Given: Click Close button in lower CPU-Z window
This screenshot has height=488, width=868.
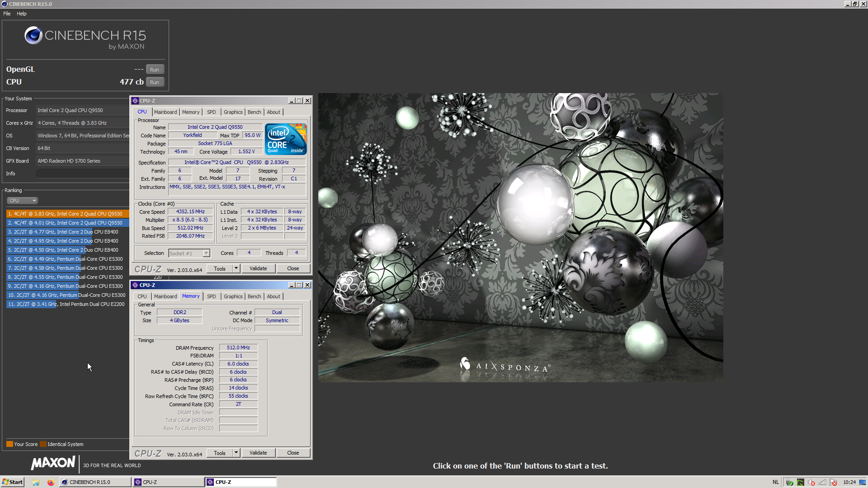Looking at the screenshot, I should pos(293,453).
